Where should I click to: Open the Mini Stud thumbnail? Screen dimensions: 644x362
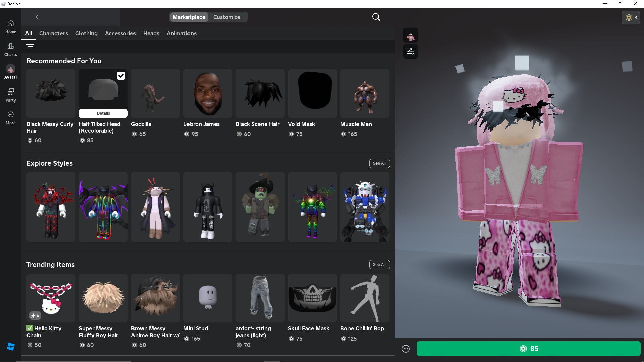208,298
